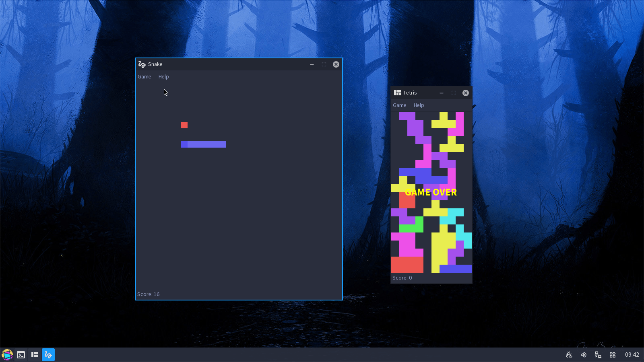Open the application launcher in the taskbar

pos(7,355)
